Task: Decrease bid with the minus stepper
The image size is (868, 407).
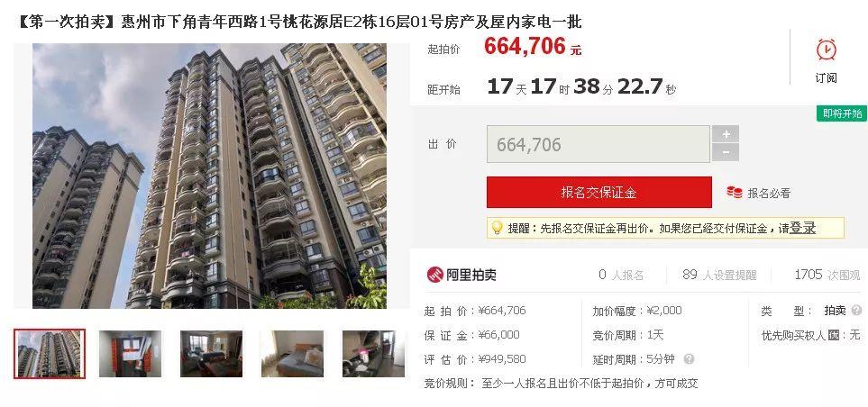Action: [726, 153]
